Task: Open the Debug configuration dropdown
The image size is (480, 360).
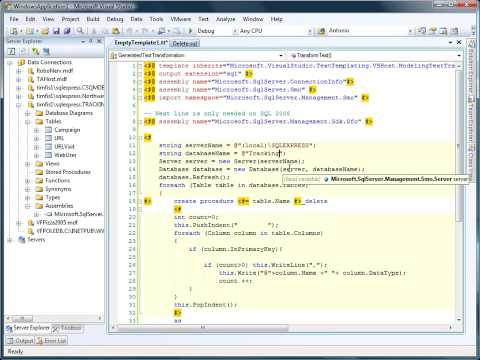Action: click(235, 31)
